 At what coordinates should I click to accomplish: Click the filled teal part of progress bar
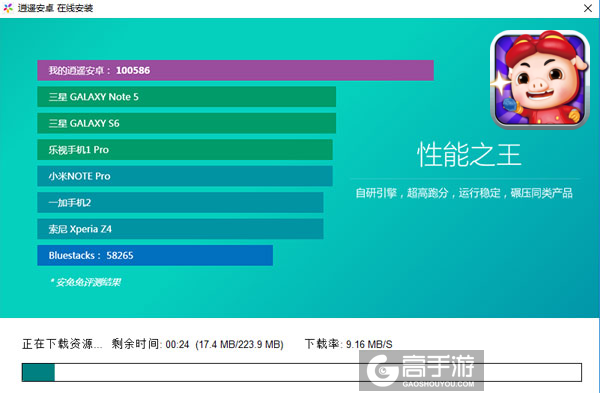[38, 373]
